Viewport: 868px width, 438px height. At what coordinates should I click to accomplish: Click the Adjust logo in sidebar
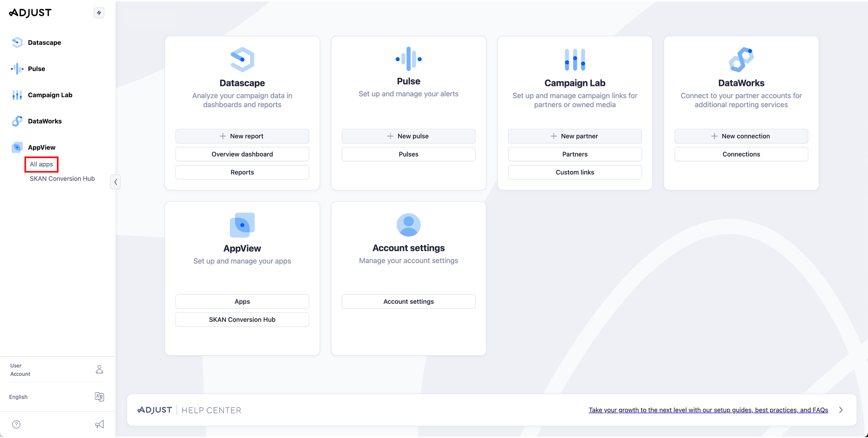(30, 13)
